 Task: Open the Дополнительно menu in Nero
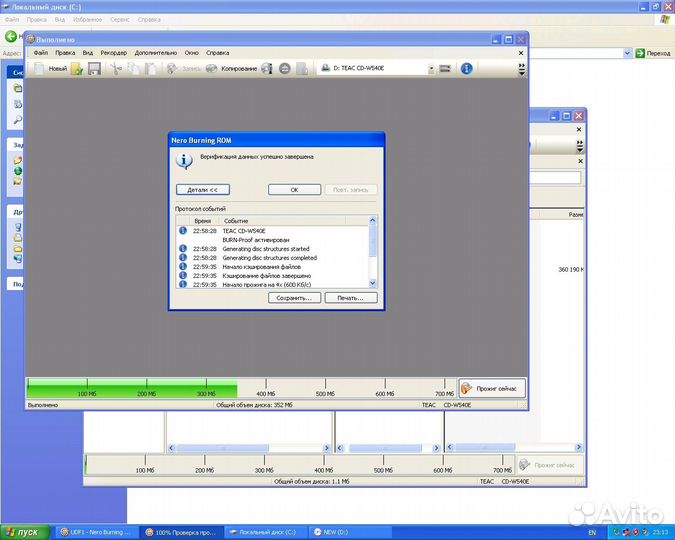coord(155,52)
